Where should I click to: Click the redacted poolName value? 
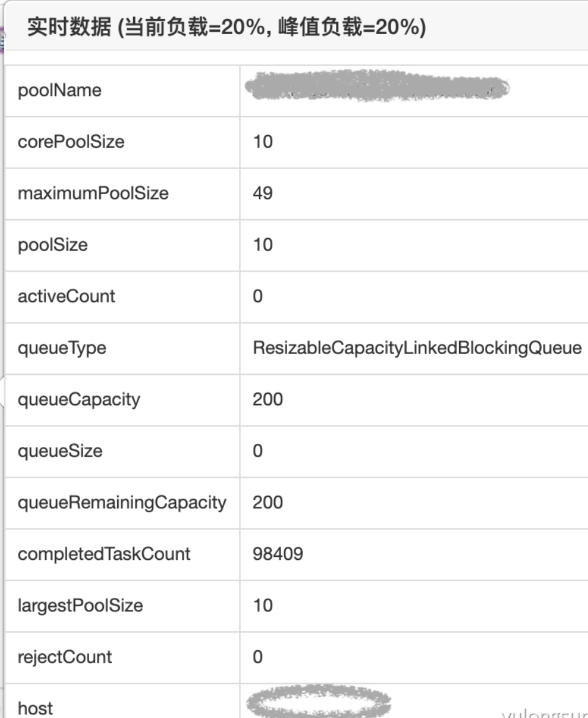point(377,85)
